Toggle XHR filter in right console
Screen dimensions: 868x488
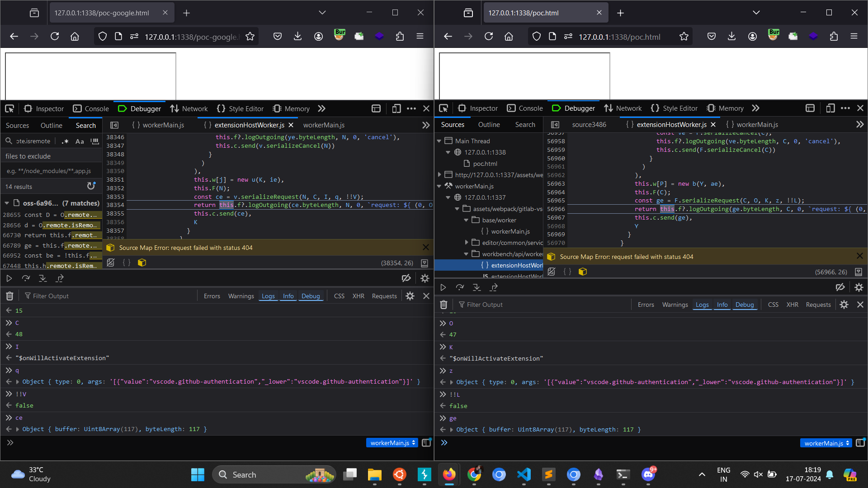tap(792, 305)
